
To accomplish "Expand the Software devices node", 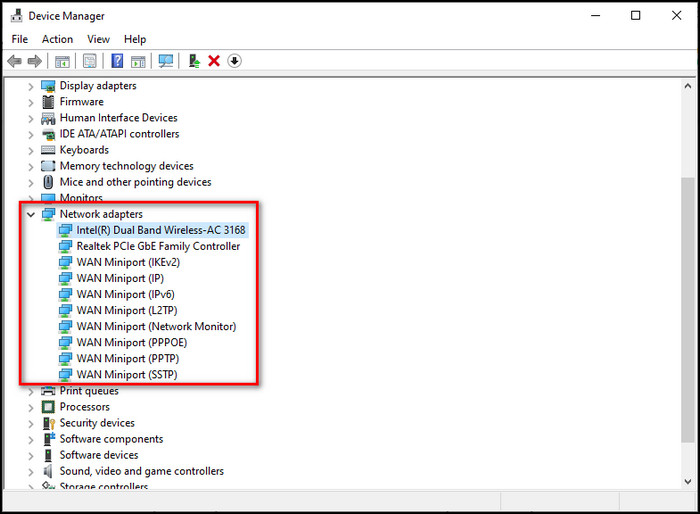I will tap(30, 456).
